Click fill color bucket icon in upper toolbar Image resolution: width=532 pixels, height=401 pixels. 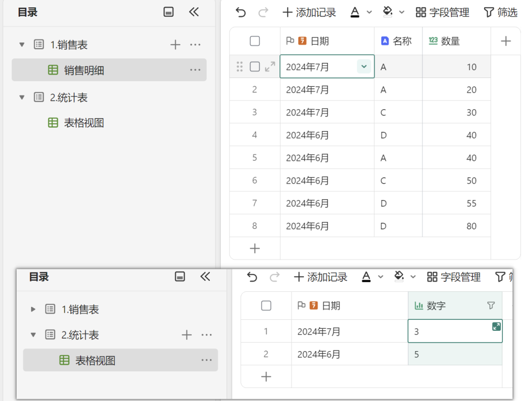(x=388, y=12)
